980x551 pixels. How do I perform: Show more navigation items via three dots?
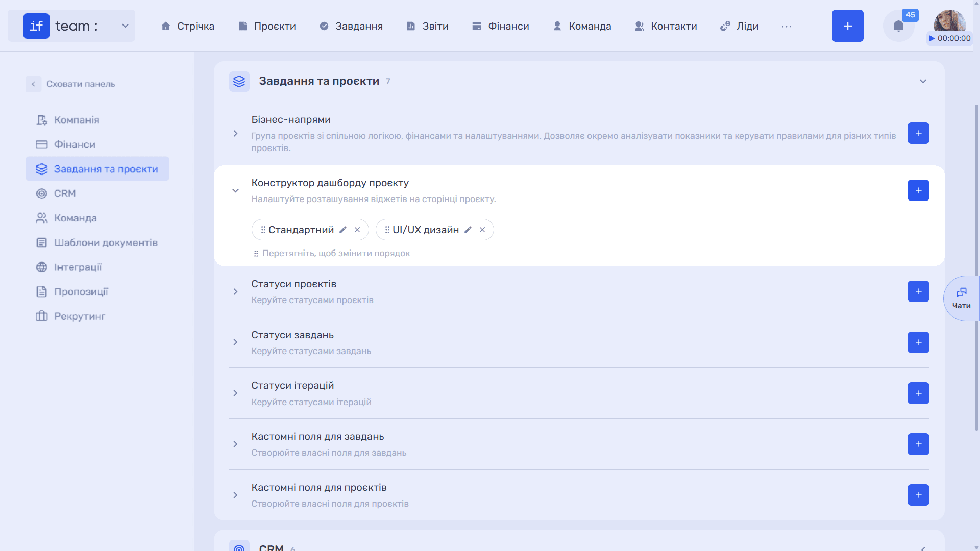coord(786,26)
